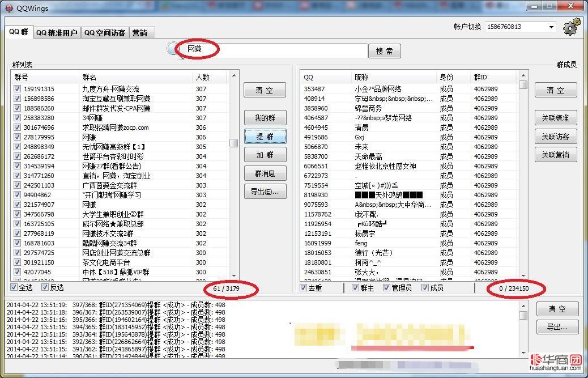The height and width of the screenshot is (378, 588).
Task: Sort members by 昵称 column header
Action: (x=394, y=77)
